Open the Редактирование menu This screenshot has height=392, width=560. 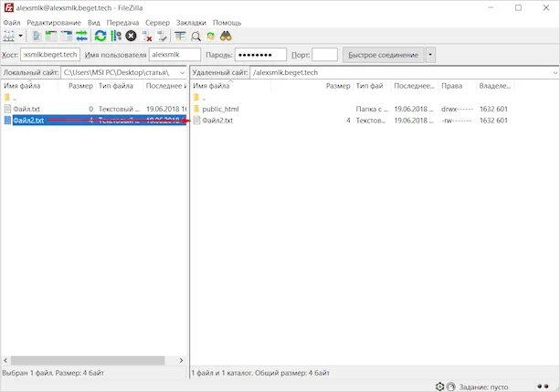click(54, 23)
